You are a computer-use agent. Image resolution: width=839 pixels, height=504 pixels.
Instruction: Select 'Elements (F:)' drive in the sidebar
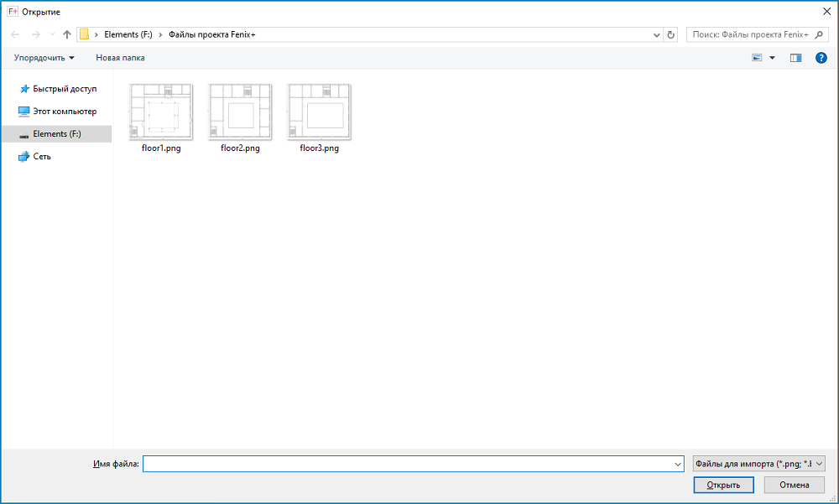[x=57, y=134]
